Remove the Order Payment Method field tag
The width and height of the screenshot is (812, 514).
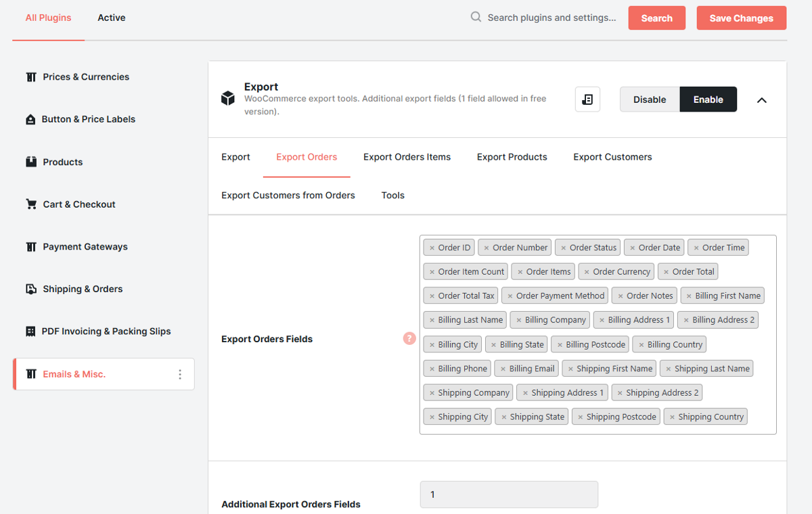510,296
